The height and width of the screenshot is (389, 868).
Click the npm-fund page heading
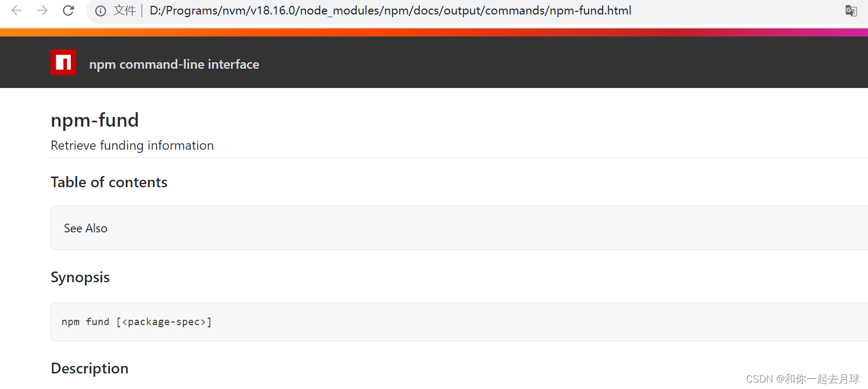95,120
